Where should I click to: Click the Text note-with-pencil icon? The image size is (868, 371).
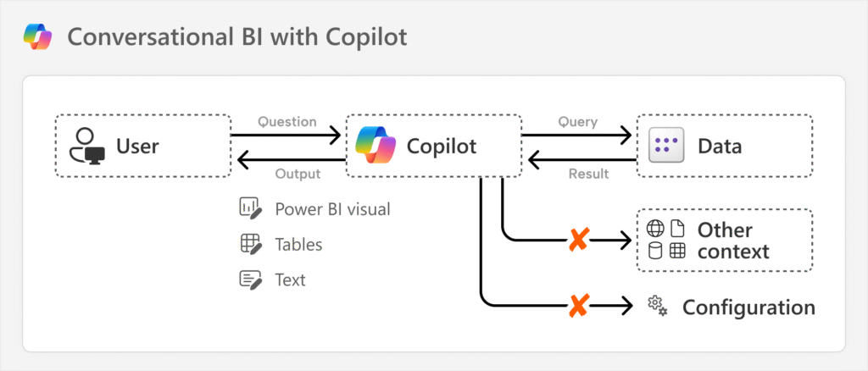point(250,279)
